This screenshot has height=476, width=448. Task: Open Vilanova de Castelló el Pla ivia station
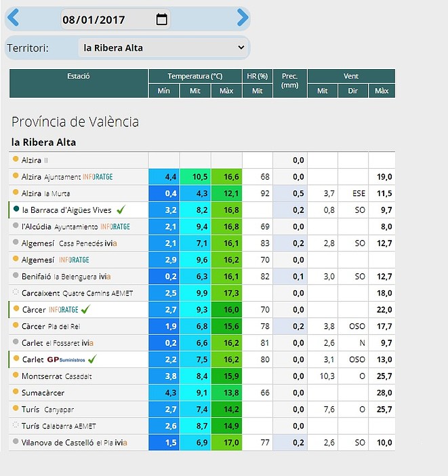point(74,443)
